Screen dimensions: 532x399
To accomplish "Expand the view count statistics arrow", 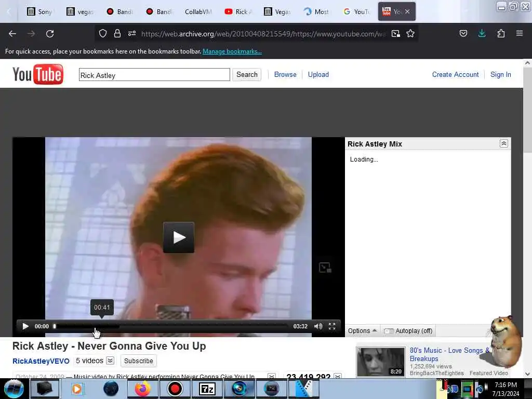I will [338, 376].
